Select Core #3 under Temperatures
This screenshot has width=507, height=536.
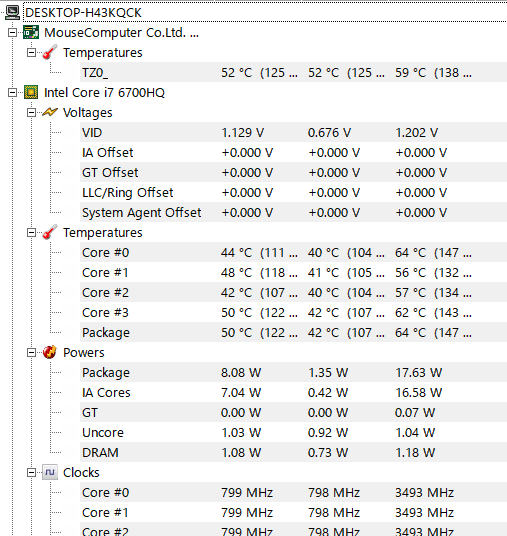(293, 312)
